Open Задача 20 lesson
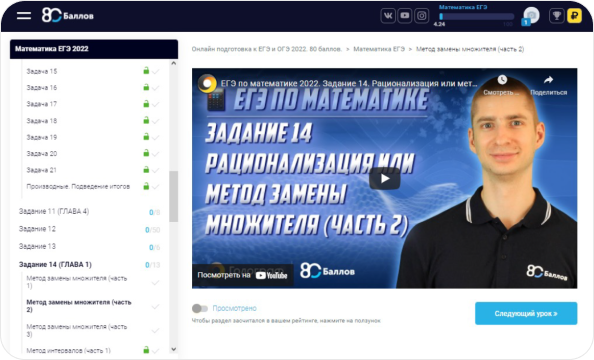The height and width of the screenshot is (360, 594). pos(42,153)
